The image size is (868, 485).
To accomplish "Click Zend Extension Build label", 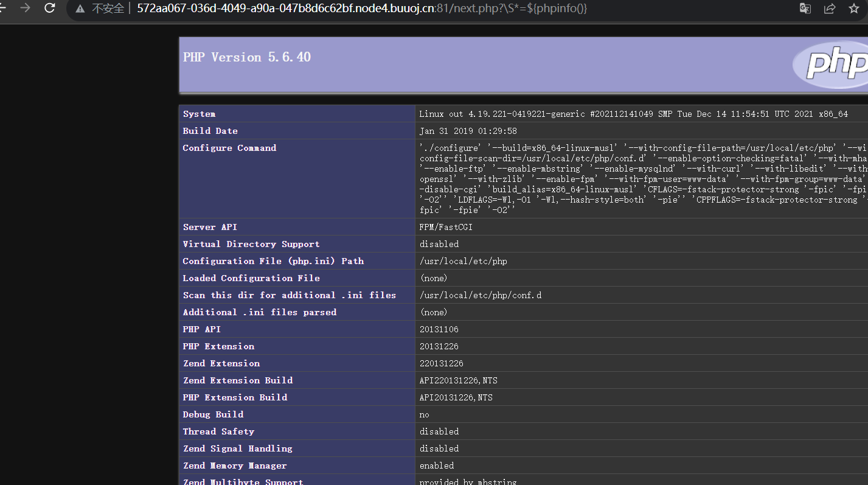I will point(238,380).
